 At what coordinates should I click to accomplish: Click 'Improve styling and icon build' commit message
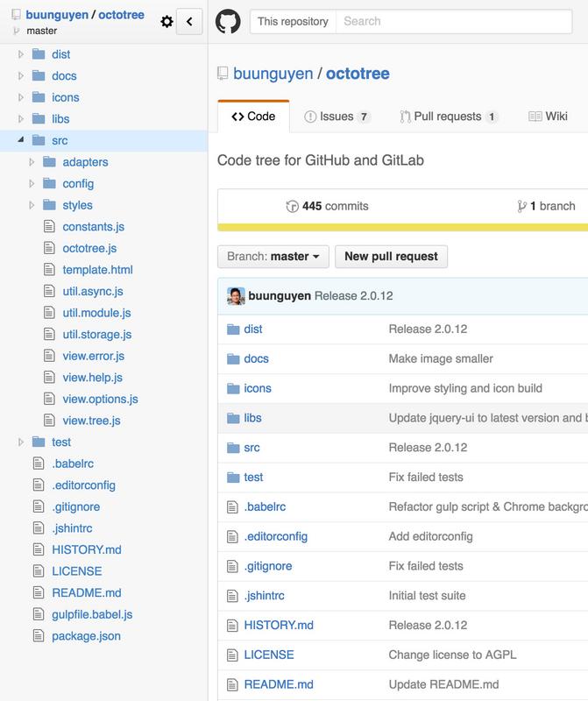[465, 388]
